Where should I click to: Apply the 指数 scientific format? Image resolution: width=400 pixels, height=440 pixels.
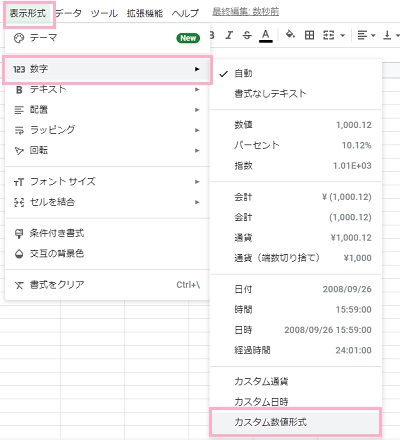pos(296,166)
